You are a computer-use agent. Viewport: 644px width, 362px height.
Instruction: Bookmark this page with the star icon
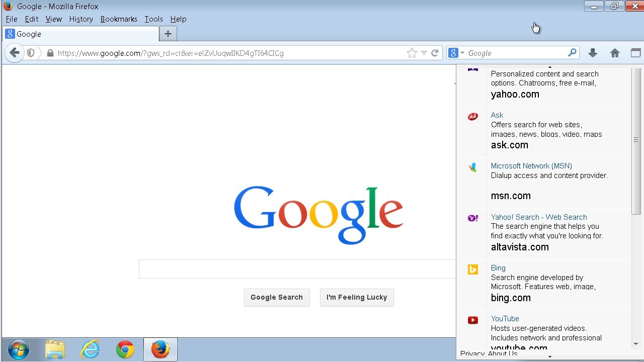tap(412, 53)
